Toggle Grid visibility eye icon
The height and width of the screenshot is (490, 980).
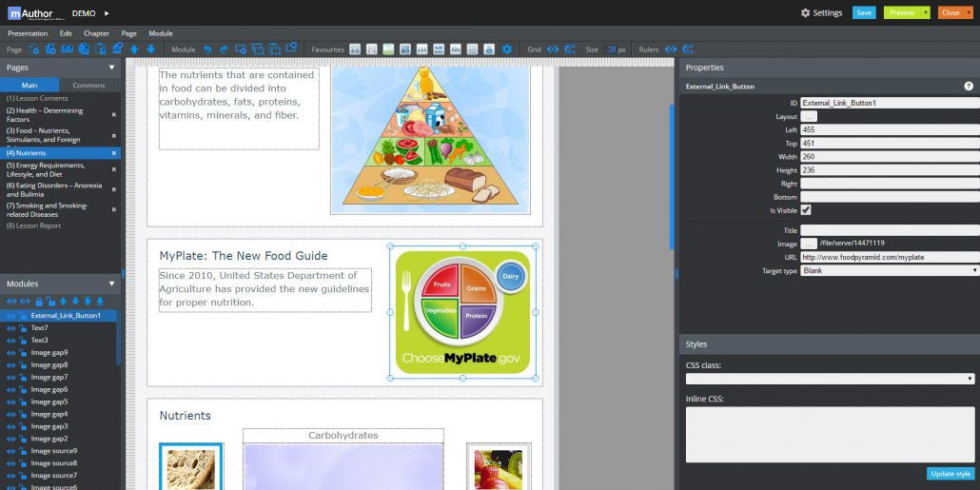pyautogui.click(x=553, y=49)
